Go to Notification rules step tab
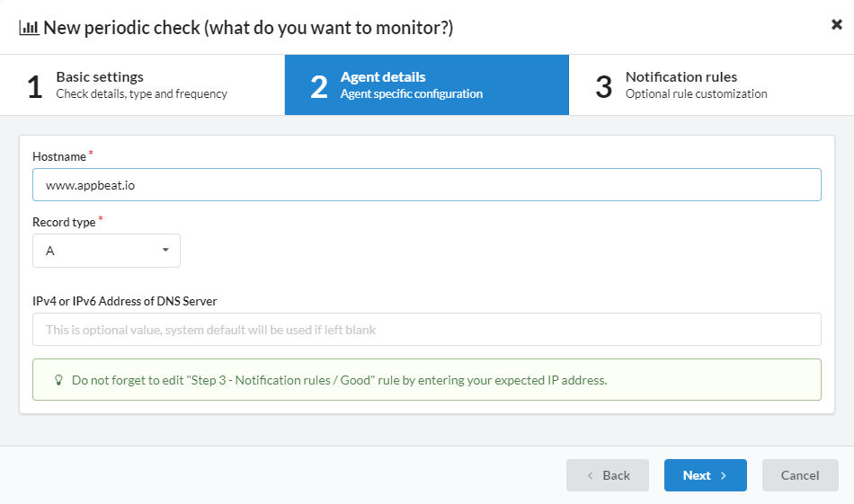The image size is (854, 504). point(711,85)
